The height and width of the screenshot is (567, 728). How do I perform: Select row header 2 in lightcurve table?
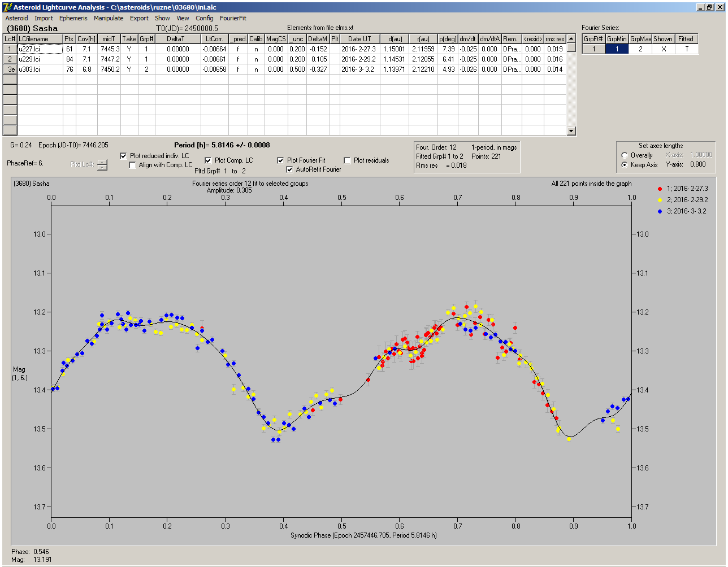pos(10,59)
